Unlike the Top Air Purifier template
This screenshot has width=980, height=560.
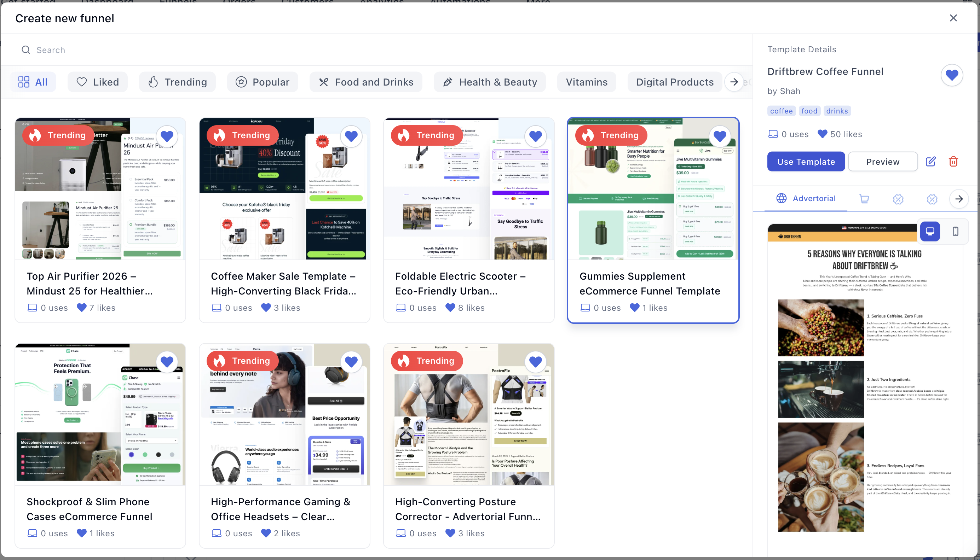[x=167, y=136]
